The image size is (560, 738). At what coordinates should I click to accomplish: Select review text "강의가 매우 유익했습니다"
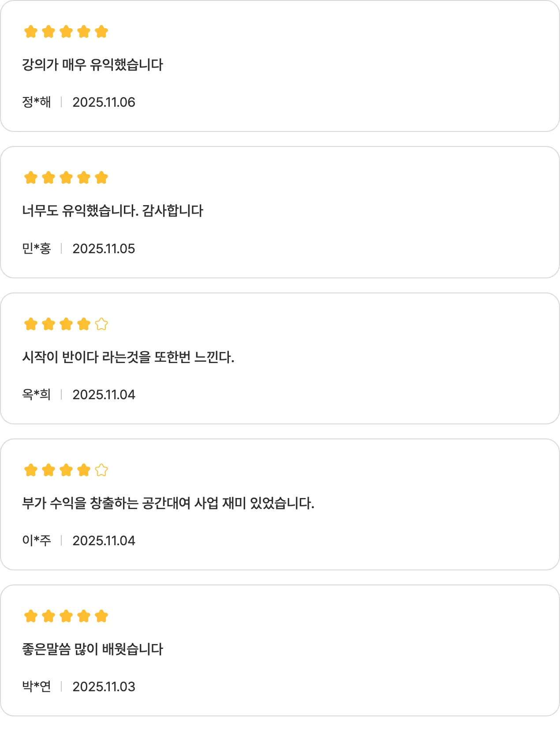tap(93, 65)
